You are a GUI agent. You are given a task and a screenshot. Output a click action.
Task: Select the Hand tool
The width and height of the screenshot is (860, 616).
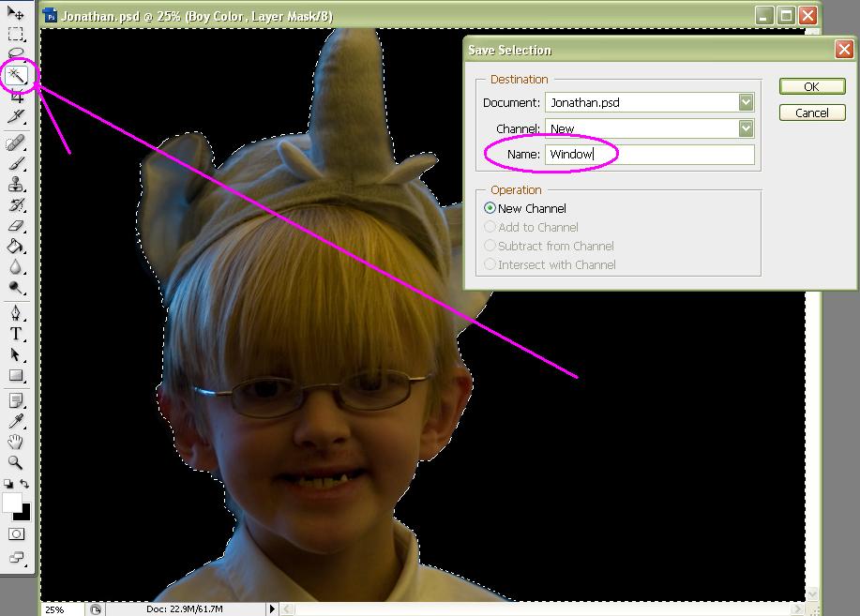click(x=15, y=442)
